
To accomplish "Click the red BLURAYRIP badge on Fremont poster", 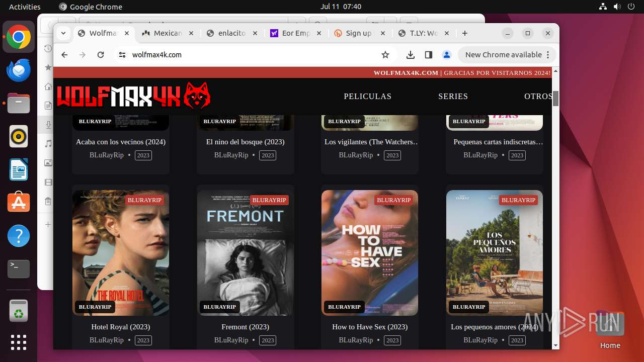I will coord(269,200).
